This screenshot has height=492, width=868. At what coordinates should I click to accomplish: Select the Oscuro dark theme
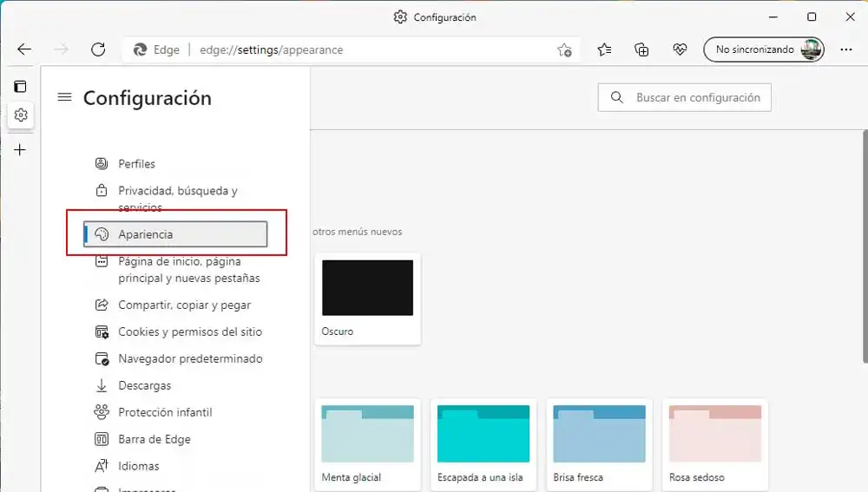pyautogui.click(x=367, y=298)
